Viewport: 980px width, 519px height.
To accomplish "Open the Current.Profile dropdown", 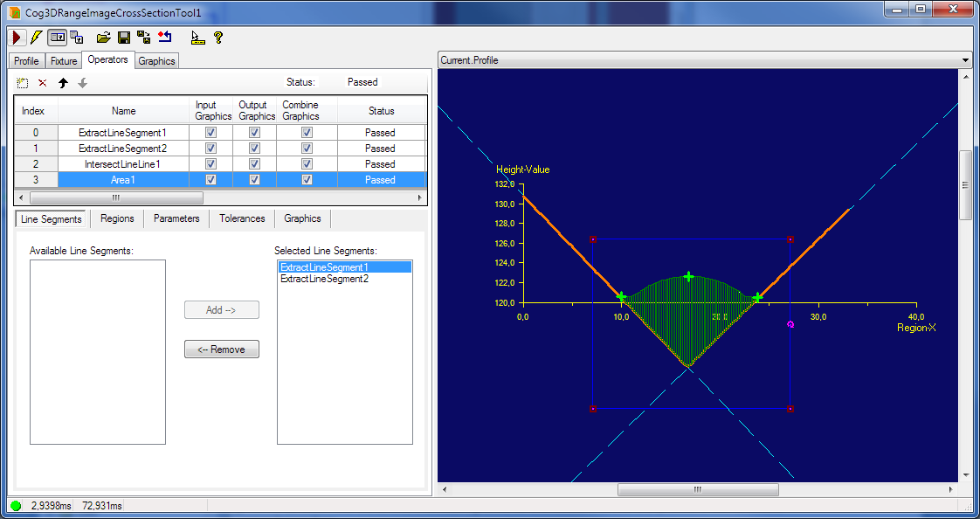I will (x=965, y=60).
